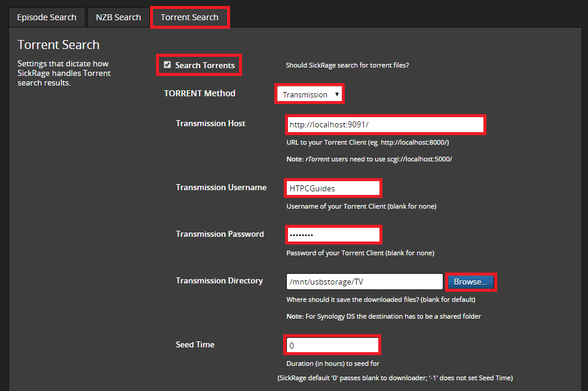Image resolution: width=588 pixels, height=391 pixels.
Task: Click the rTorrent users note text
Action: 369,159
